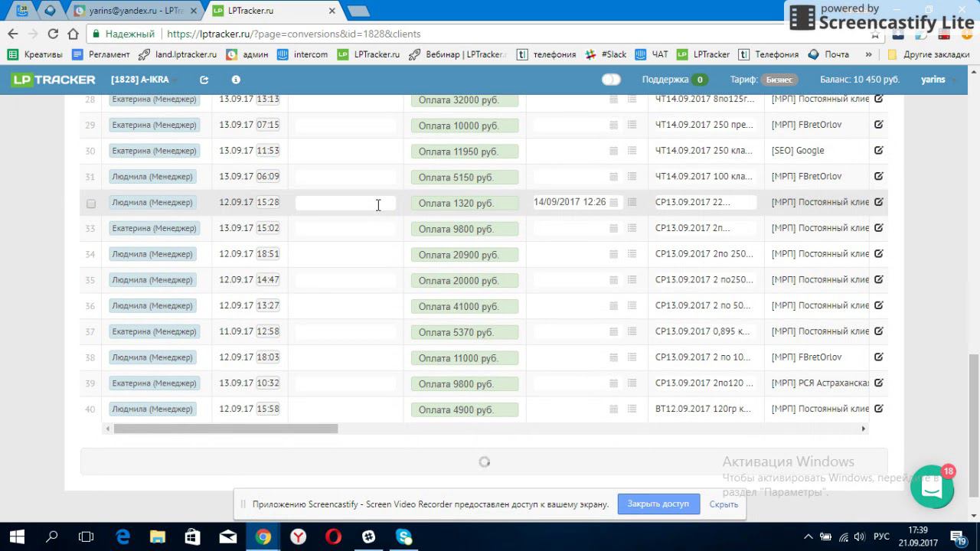Screen dimensions: 980x551
Task: Open the Почта bookmark
Action: click(x=828, y=54)
